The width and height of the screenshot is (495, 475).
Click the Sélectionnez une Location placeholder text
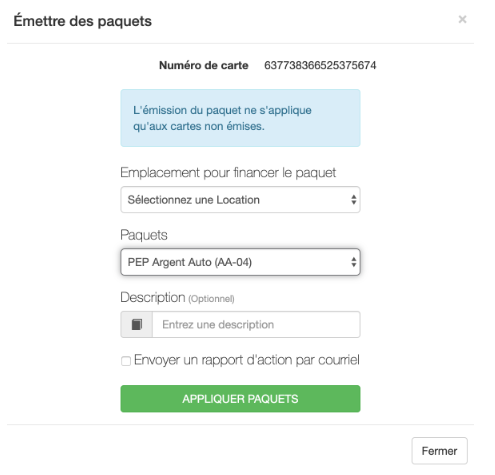[193, 200]
